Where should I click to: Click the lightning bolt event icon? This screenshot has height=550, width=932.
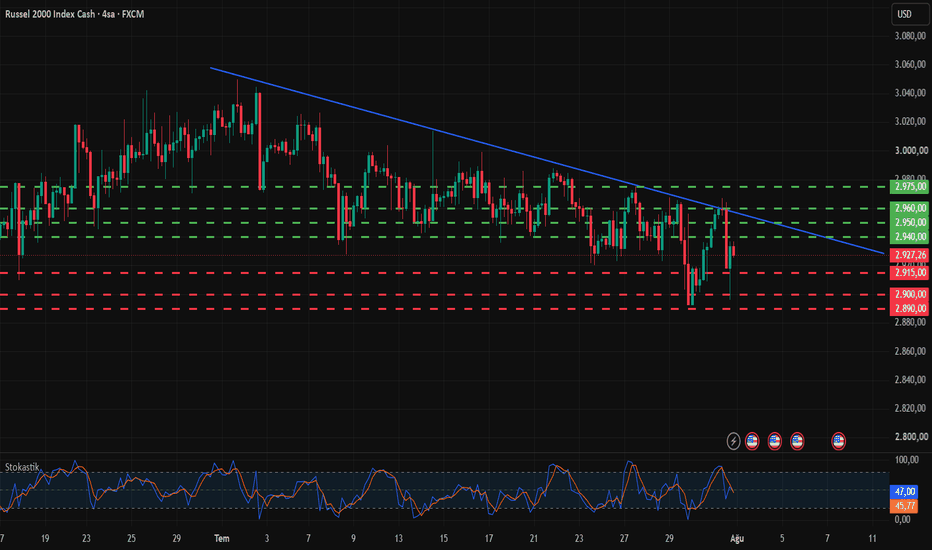(x=733, y=441)
